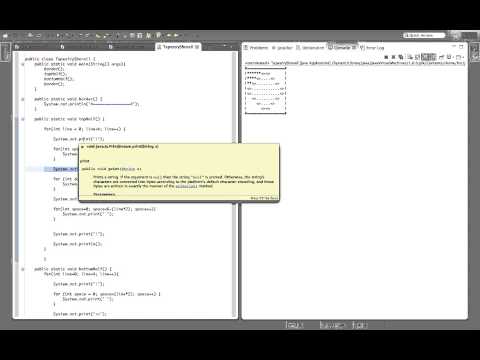Click the Remove Launch icon in Console toolbar
The image size is (480, 360).
point(393,57)
